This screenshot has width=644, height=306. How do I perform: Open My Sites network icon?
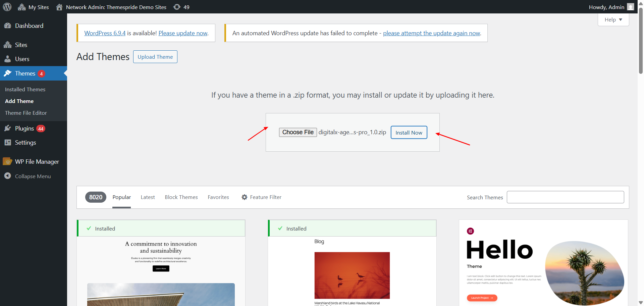(22, 7)
